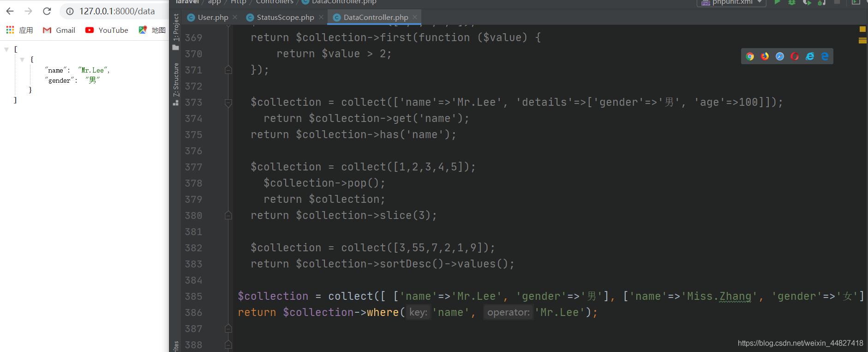868x352 pixels.
Task: Open preview in Firefox browser icon
Action: click(765, 56)
